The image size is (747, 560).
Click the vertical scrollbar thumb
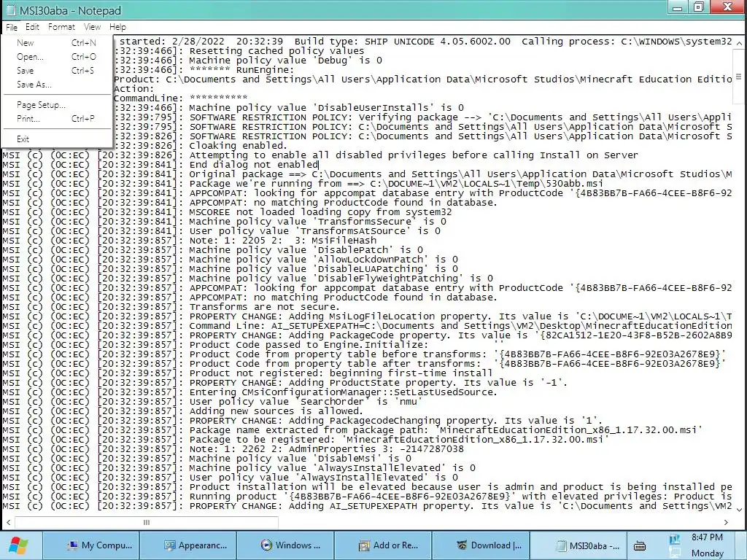coord(739,76)
